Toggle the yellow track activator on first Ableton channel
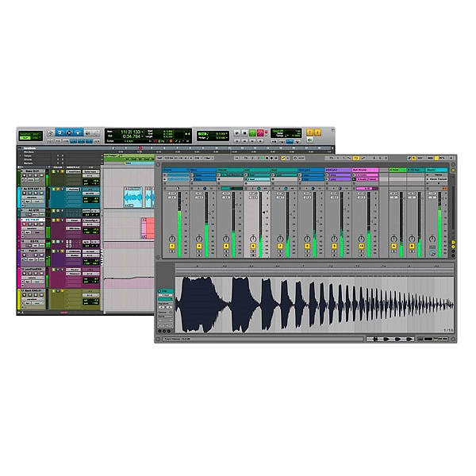This screenshot has height=476, width=476. pyautogui.click(x=171, y=246)
